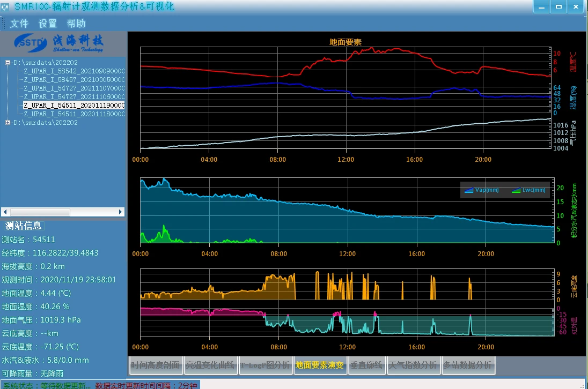Viewport: 588px width, 389px height.
Task: Minimize the SMR100 window
Action: 541,7
